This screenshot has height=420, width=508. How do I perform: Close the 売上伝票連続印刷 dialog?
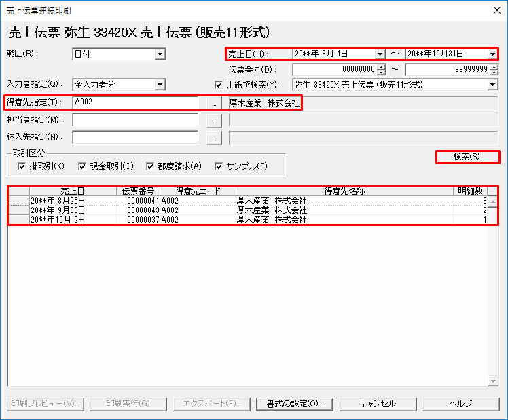pyautogui.click(x=497, y=10)
